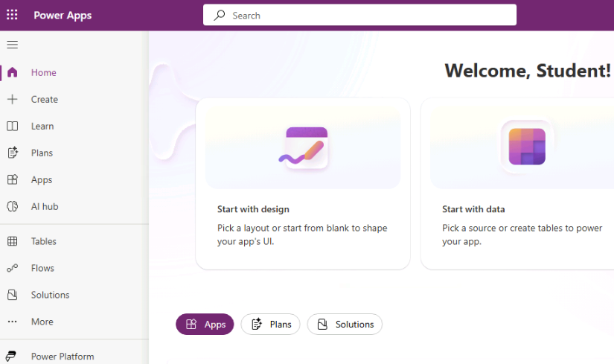Screen dimensions: 614x364
Task: Open Apps list from the left navigation
Action: point(74,179)
